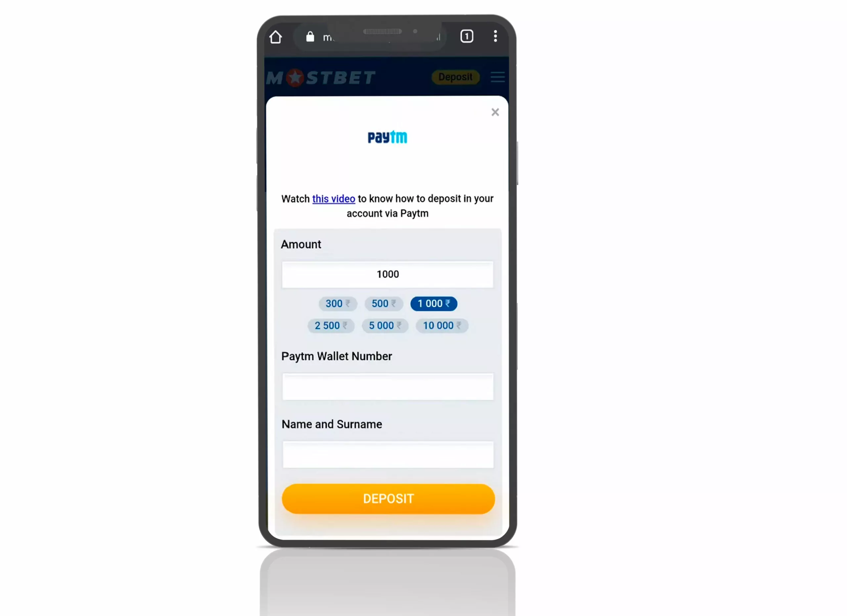This screenshot has height=616, width=847.
Task: Click the this video hyperlink
Action: point(334,199)
